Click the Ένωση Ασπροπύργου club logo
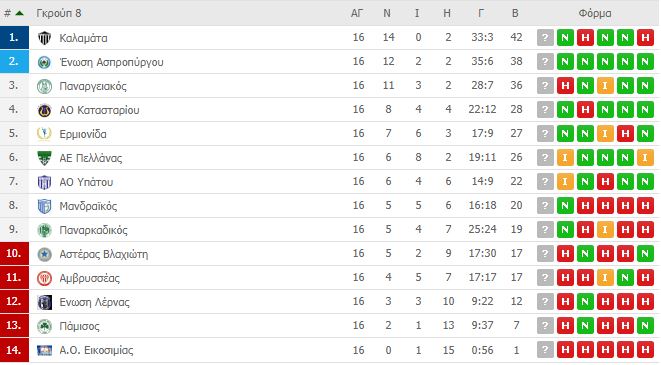Image resolution: width=661 pixels, height=365 pixels. click(44, 62)
